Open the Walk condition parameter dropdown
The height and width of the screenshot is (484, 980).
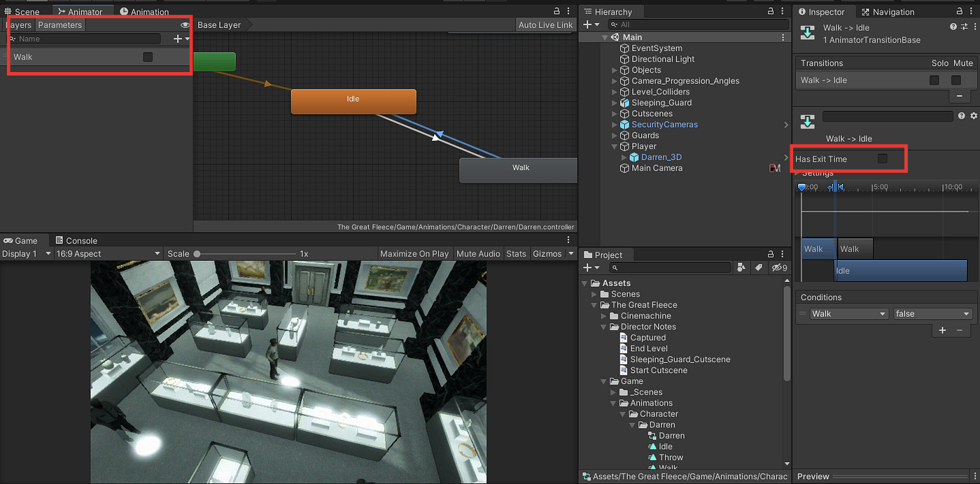pos(848,314)
